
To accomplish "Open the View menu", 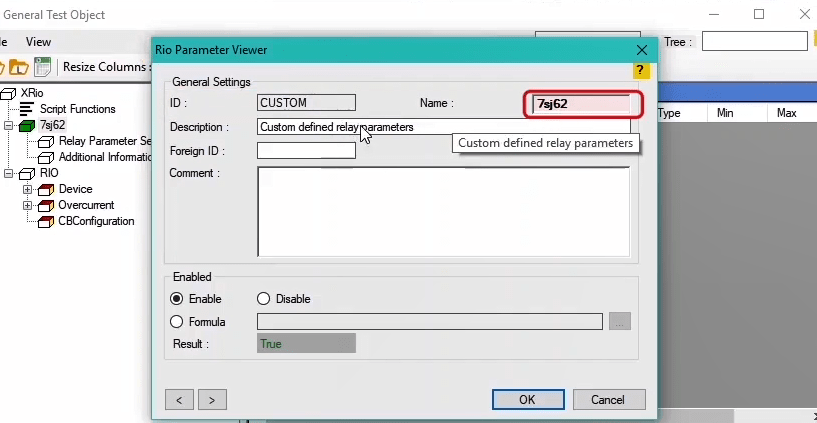I will point(38,42).
